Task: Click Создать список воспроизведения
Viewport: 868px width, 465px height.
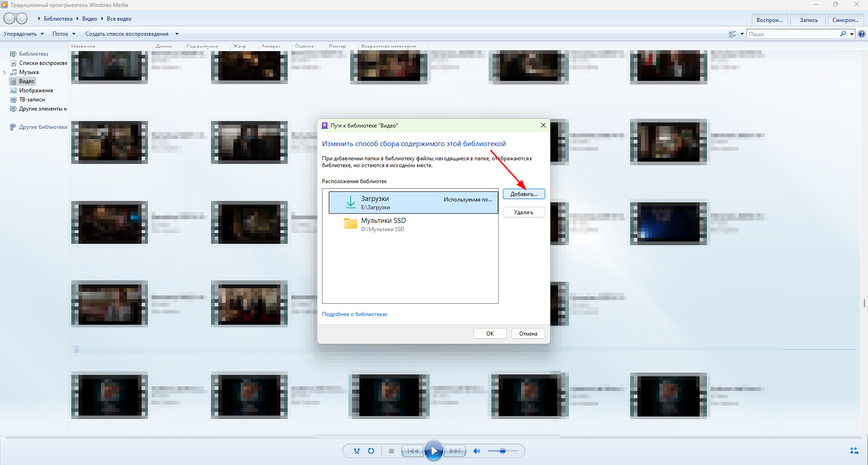Action: 127,34
